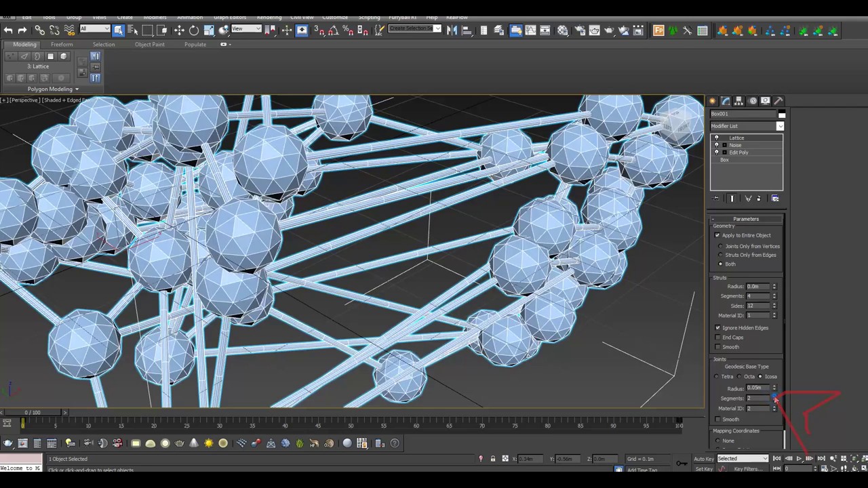Select Joints Only from Vertices option
This screenshot has width=868, height=488.
tap(721, 246)
